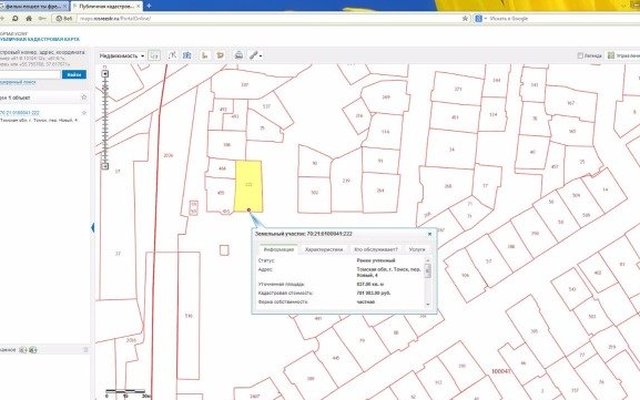Bookmark page with the address bar star
The height and width of the screenshot is (400, 640).
coord(464,18)
